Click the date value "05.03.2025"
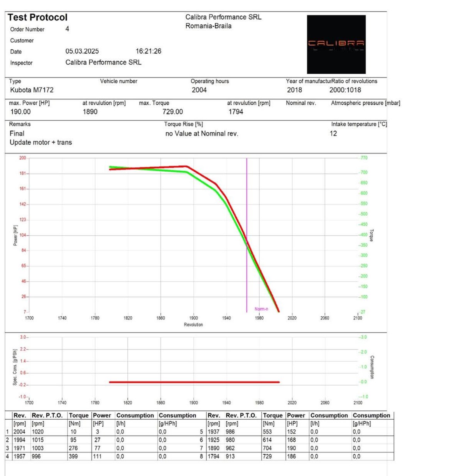The width and height of the screenshot is (463, 476). 82,51
